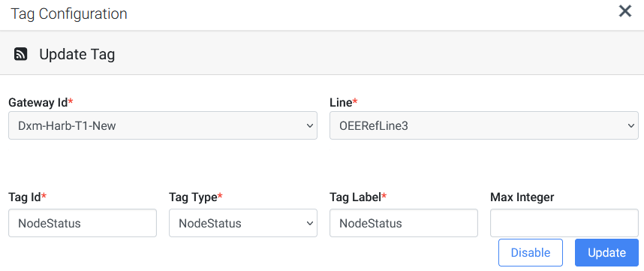Open the Gateway Id dropdown showing Dxm-Harb-T1-New
The image size is (644, 271).
[x=163, y=125]
